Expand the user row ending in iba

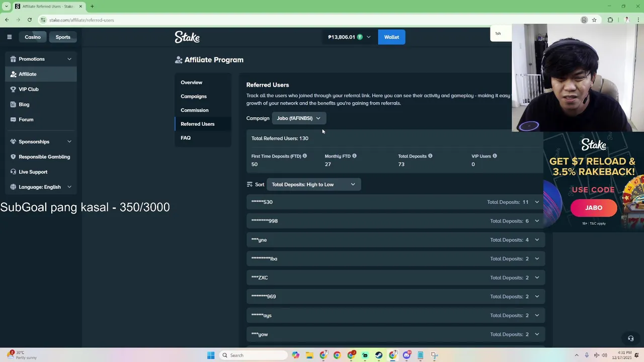[x=395, y=258]
